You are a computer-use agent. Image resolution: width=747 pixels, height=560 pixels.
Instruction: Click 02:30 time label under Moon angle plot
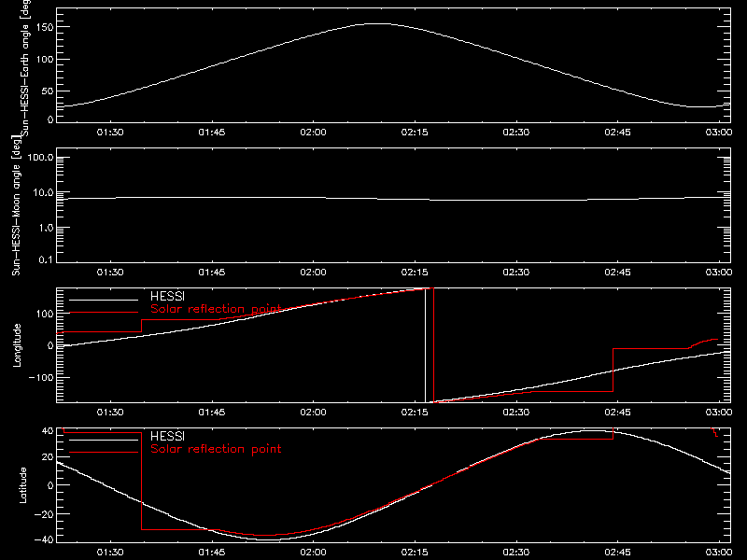[x=516, y=273]
